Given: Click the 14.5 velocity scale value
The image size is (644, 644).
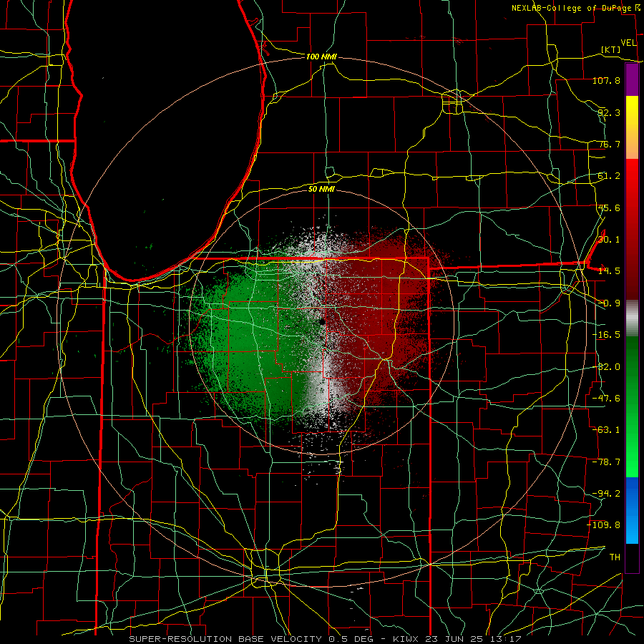Looking at the screenshot, I should 609,271.
